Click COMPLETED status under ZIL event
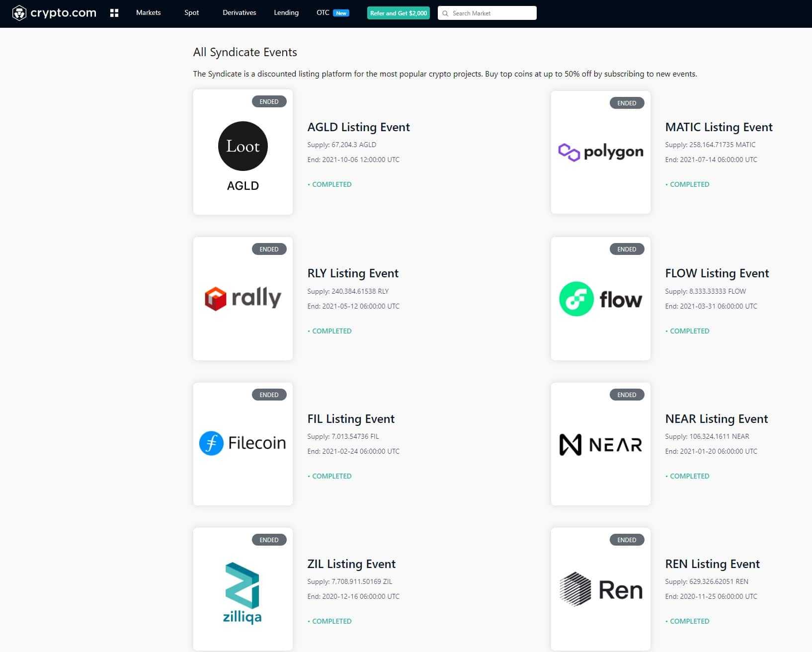Screen dimensions: 812x652 329,621
